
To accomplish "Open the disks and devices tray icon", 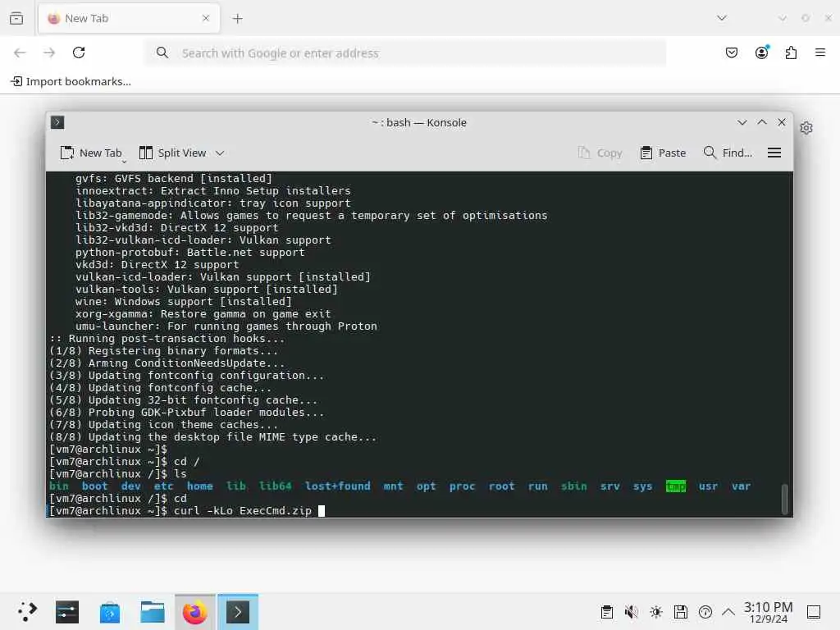I will tap(680, 612).
